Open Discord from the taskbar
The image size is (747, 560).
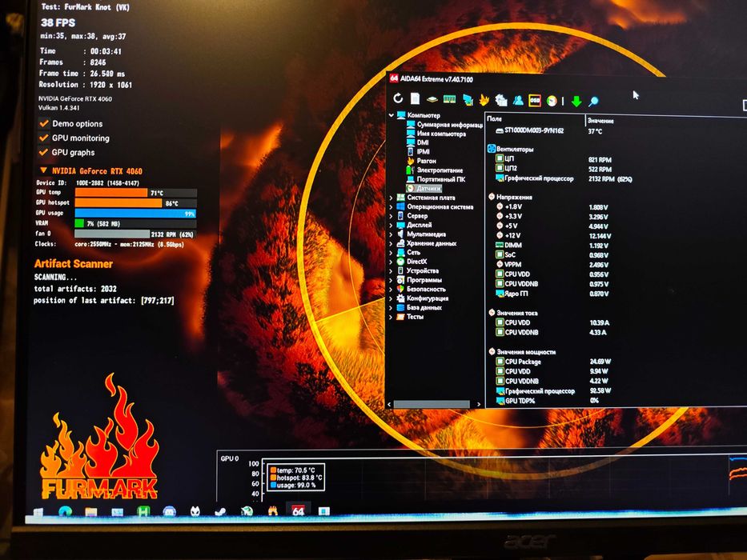tap(170, 511)
